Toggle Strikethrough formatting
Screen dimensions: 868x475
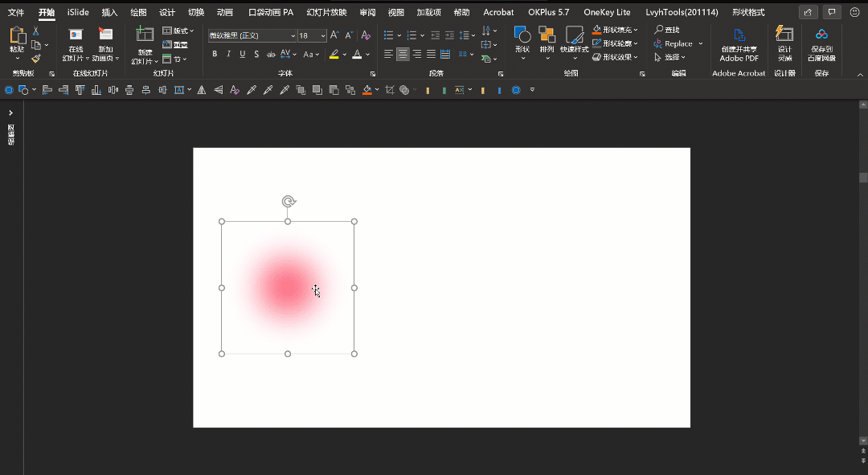coord(271,55)
